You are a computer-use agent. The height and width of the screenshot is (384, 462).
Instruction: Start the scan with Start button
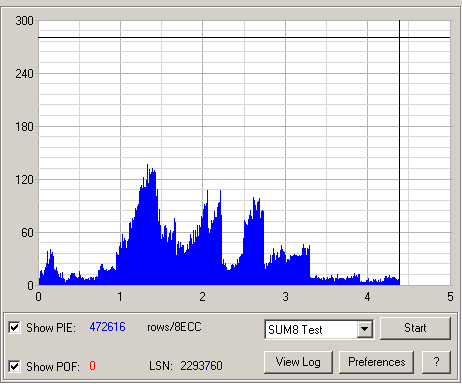(x=415, y=328)
